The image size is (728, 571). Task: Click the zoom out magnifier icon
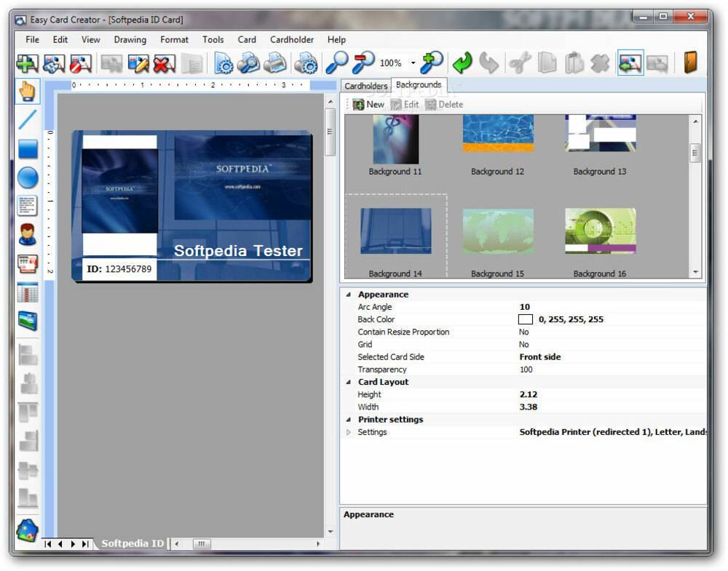click(363, 63)
